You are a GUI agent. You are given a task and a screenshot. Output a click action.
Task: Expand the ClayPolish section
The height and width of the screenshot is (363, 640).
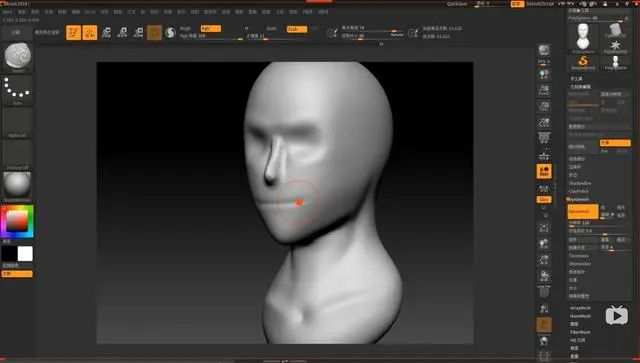[579, 191]
